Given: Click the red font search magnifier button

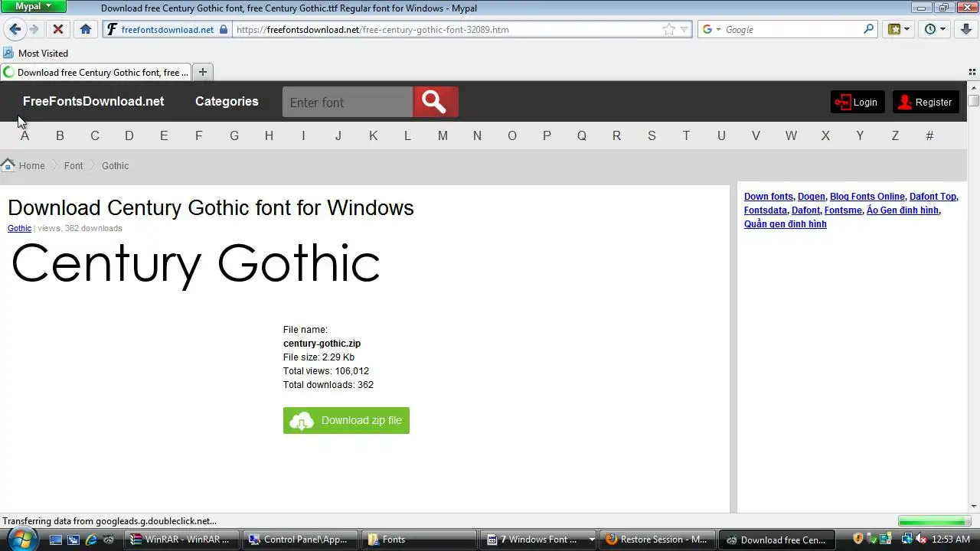Looking at the screenshot, I should pyautogui.click(x=436, y=102).
